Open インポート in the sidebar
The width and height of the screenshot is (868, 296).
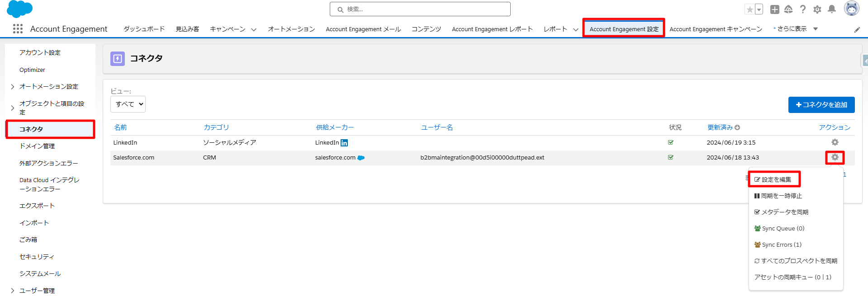[x=34, y=223]
